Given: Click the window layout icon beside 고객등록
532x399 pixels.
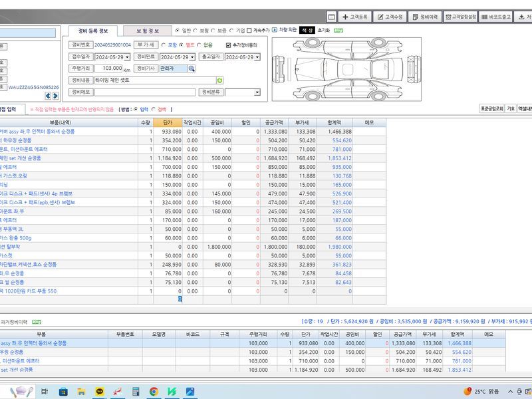Looking at the screenshot, I should (332, 17).
